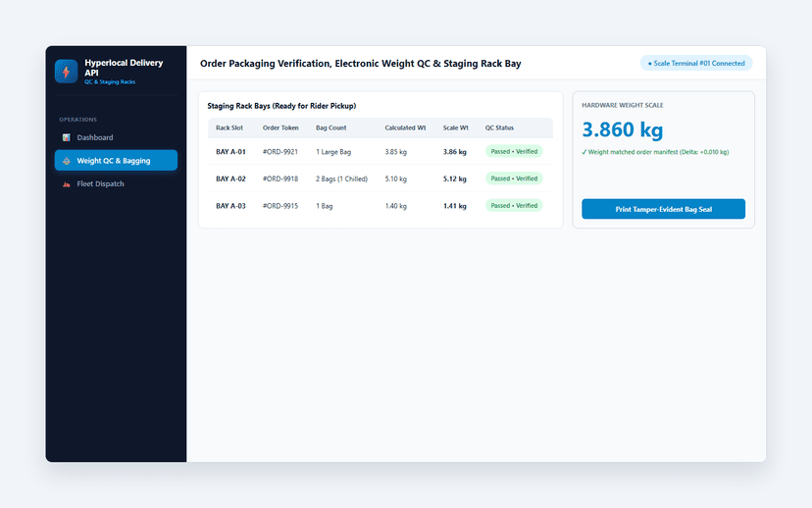Click the Staging Rack Bays heading
Image resolution: width=812 pixels, height=508 pixels.
pos(281,106)
